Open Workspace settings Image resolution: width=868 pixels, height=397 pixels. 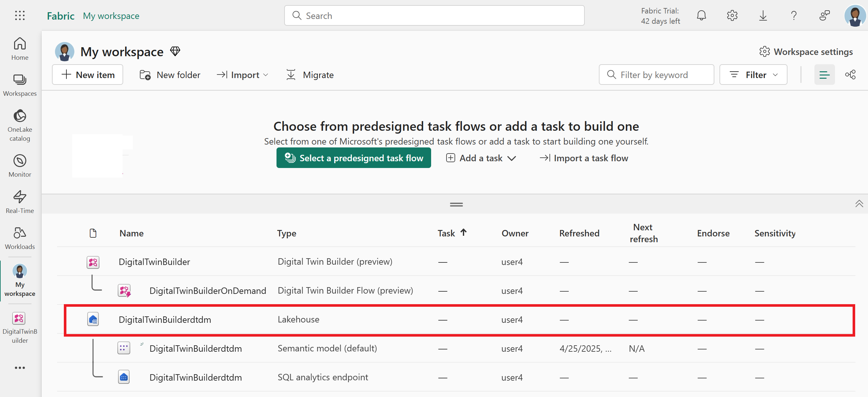(x=806, y=51)
